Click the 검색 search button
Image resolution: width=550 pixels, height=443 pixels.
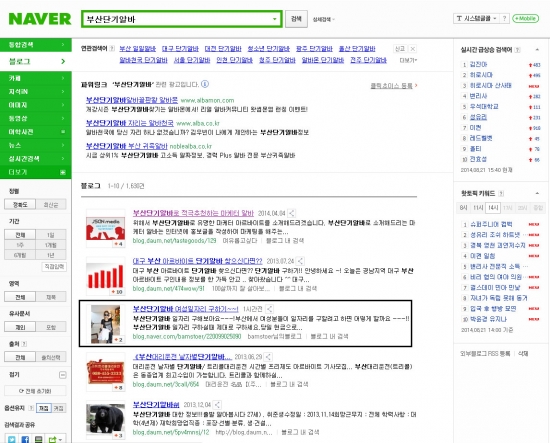[x=296, y=19]
